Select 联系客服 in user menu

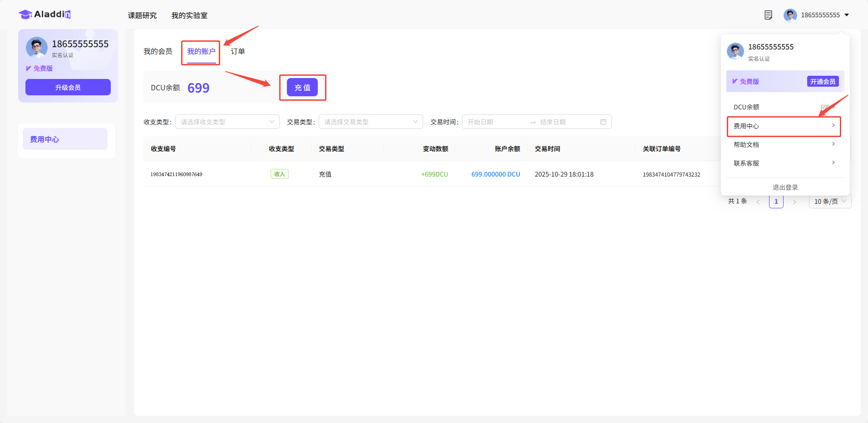pos(784,163)
